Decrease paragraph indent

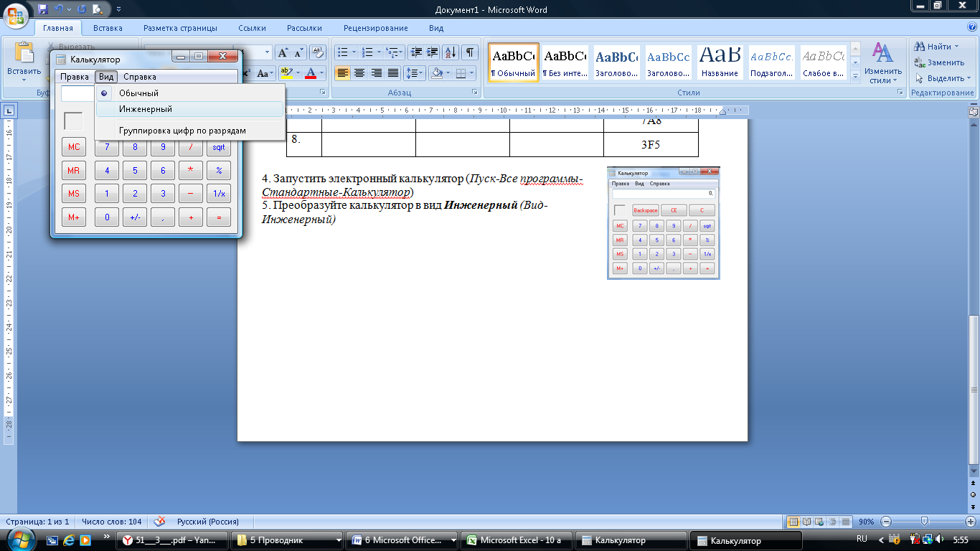coord(416,52)
